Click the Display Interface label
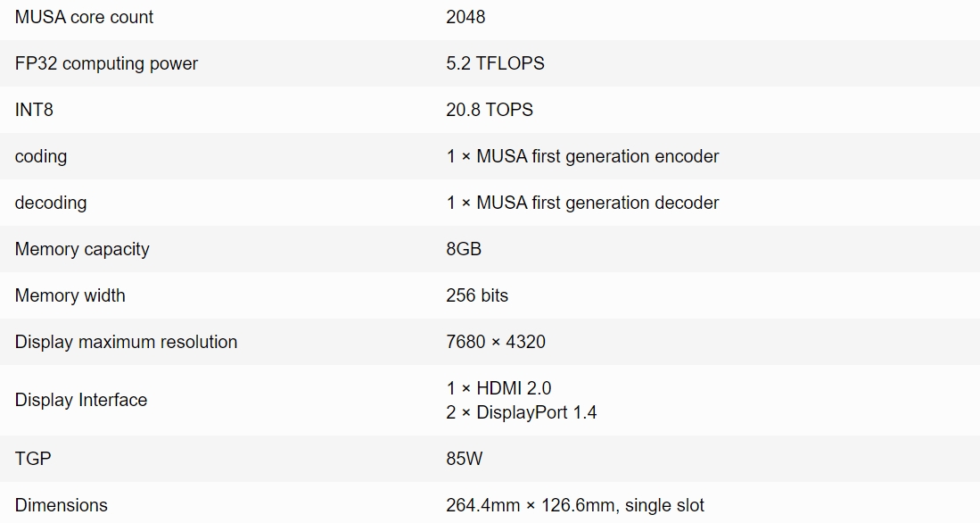The width and height of the screenshot is (980, 523). pyautogui.click(x=81, y=400)
